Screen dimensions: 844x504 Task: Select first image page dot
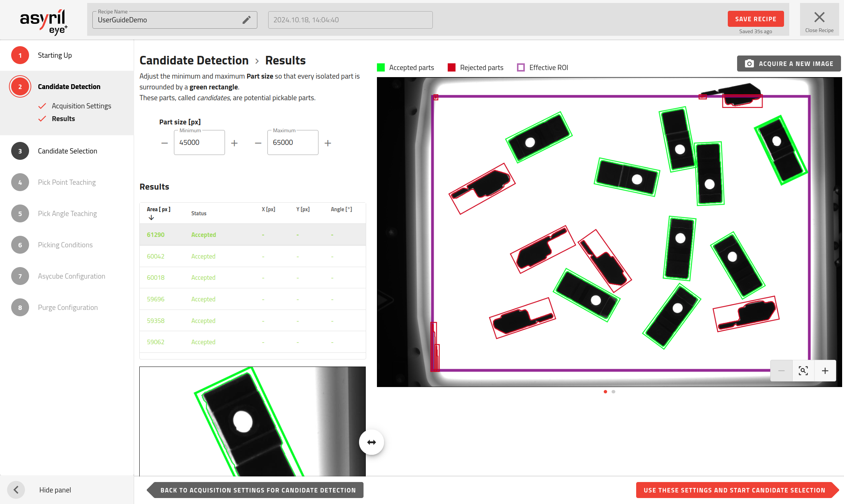(605, 392)
